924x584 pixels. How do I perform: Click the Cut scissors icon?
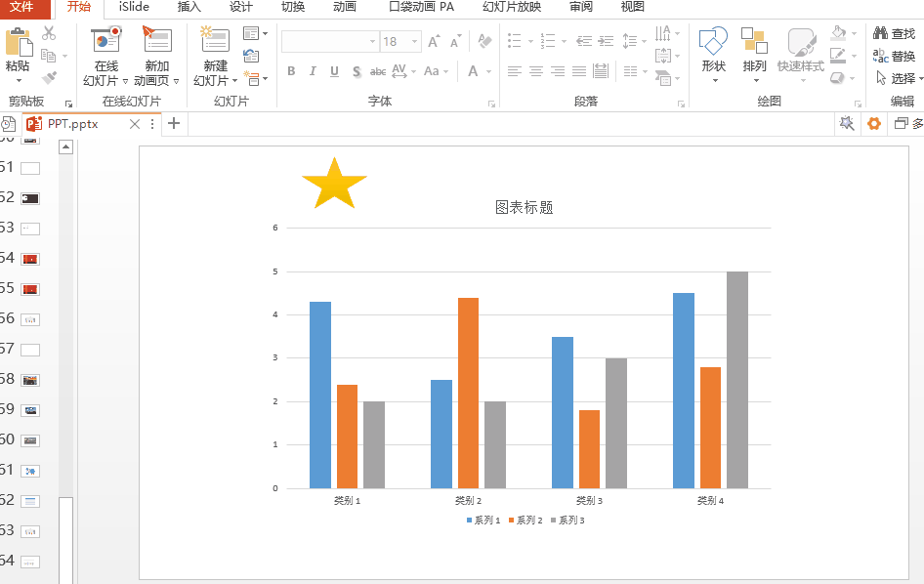(x=49, y=33)
